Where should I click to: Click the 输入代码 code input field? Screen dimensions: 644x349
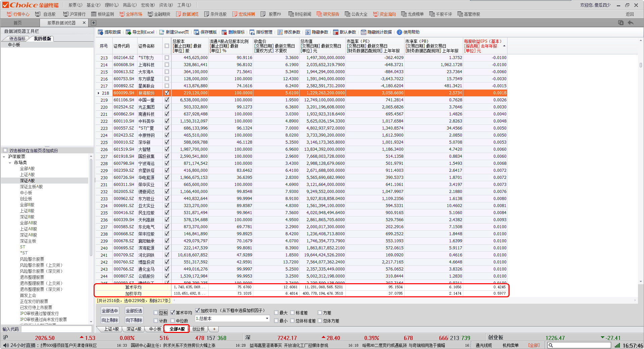point(56,329)
